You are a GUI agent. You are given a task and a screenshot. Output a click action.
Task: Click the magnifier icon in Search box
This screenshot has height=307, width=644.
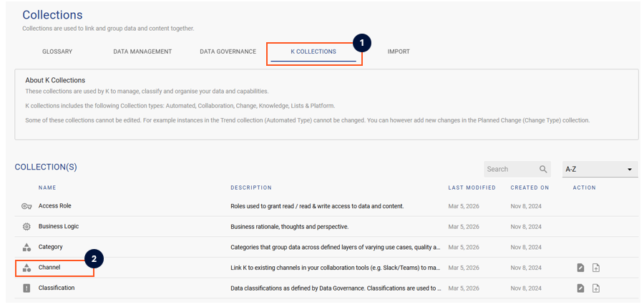543,170
